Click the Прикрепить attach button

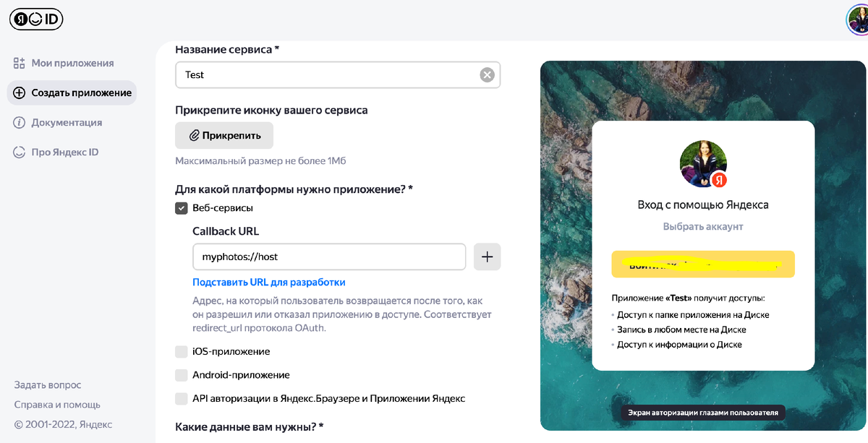(x=224, y=135)
